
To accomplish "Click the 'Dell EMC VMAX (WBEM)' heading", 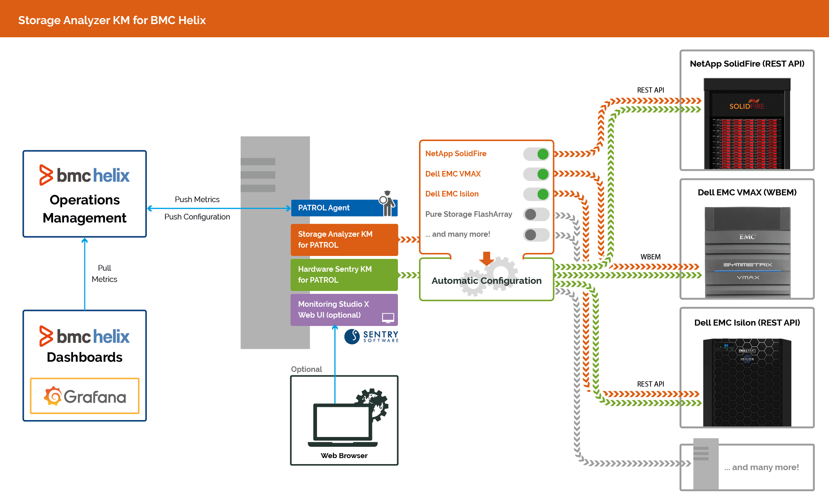I will [x=747, y=192].
